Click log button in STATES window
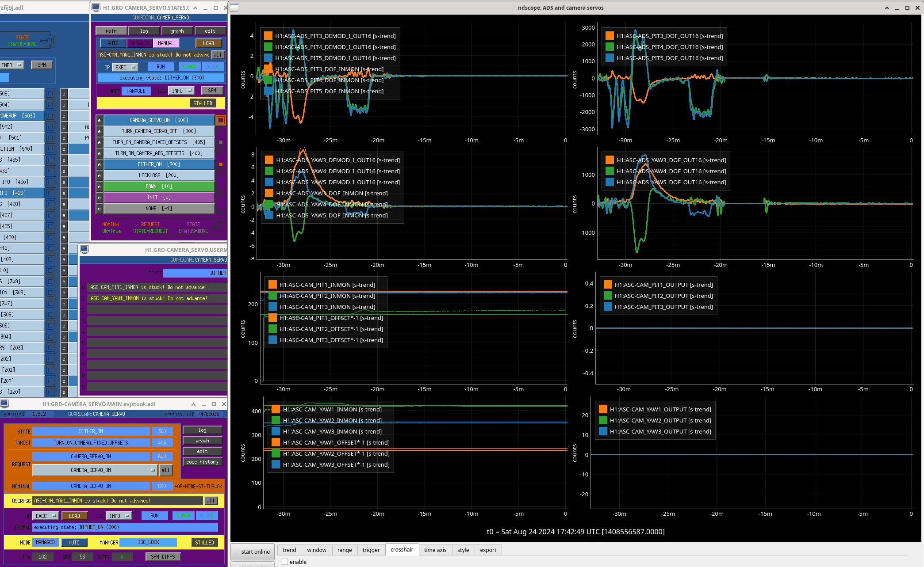924x567 pixels. tap(144, 31)
